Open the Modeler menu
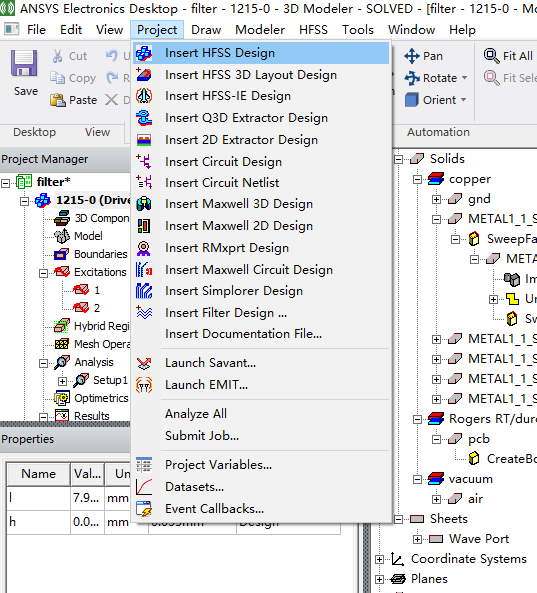The width and height of the screenshot is (537, 593). pos(260,29)
